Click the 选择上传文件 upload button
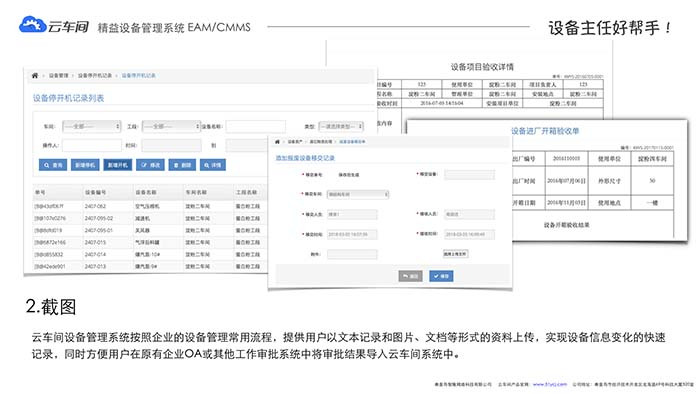Image resolution: width=700 pixels, height=394 pixels. tap(455, 254)
